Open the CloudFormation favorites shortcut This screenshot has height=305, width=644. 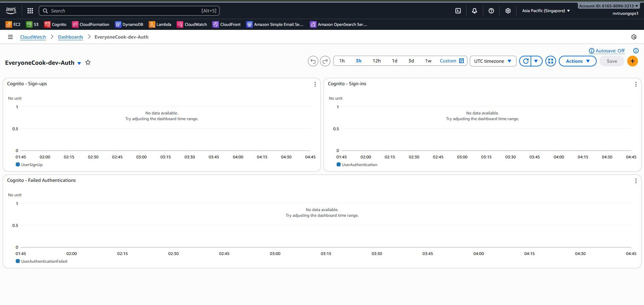(x=91, y=24)
